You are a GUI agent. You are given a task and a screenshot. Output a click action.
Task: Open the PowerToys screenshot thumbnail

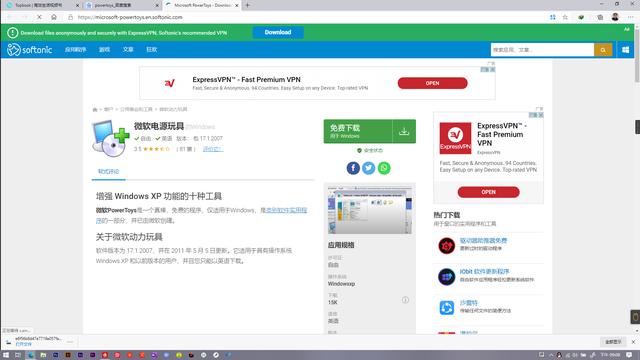(x=370, y=210)
